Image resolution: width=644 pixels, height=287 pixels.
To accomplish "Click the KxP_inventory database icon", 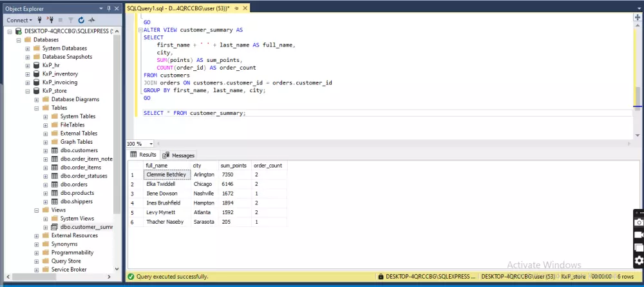I will [37, 74].
